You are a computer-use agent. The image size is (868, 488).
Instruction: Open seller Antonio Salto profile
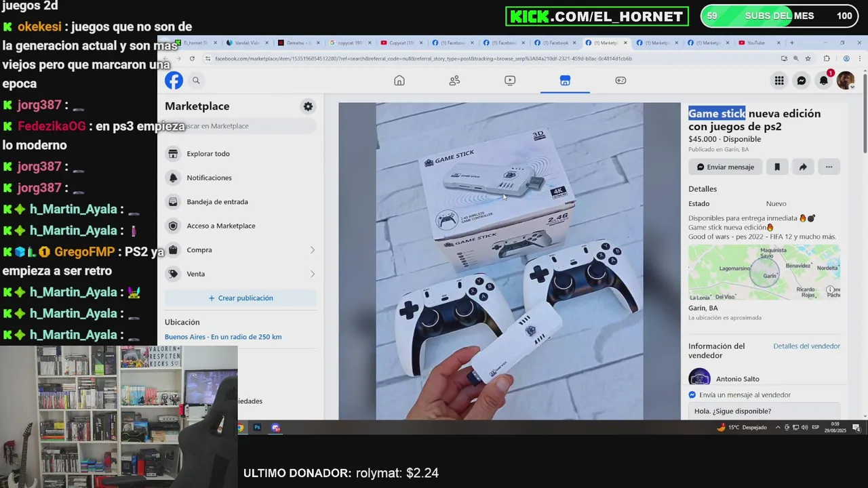737,379
